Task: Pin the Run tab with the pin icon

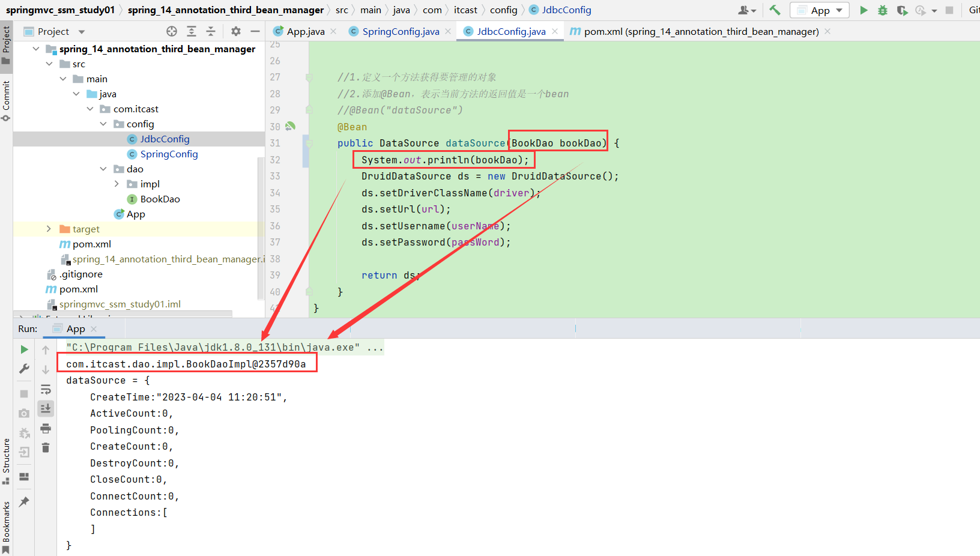Action: 24,502
